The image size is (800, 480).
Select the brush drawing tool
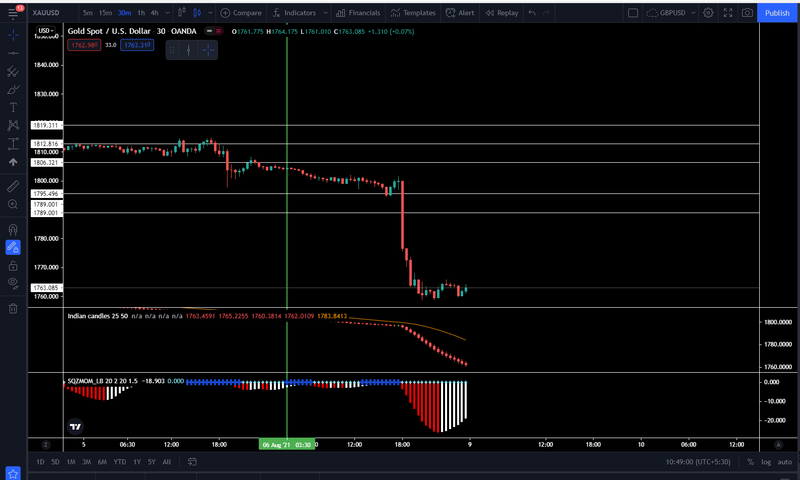(x=13, y=90)
